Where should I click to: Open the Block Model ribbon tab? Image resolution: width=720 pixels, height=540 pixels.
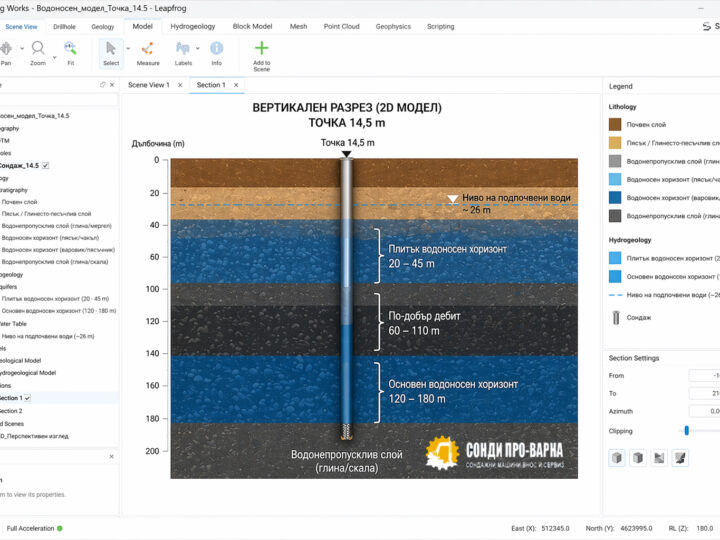click(x=252, y=27)
